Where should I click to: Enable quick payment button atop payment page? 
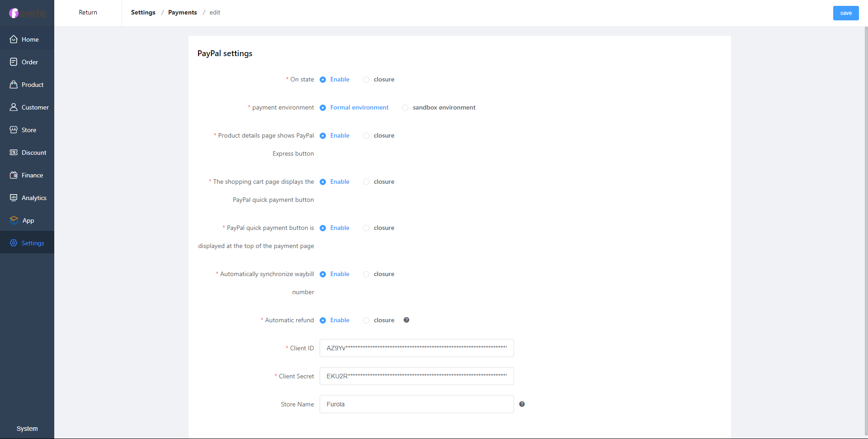[x=335, y=228]
